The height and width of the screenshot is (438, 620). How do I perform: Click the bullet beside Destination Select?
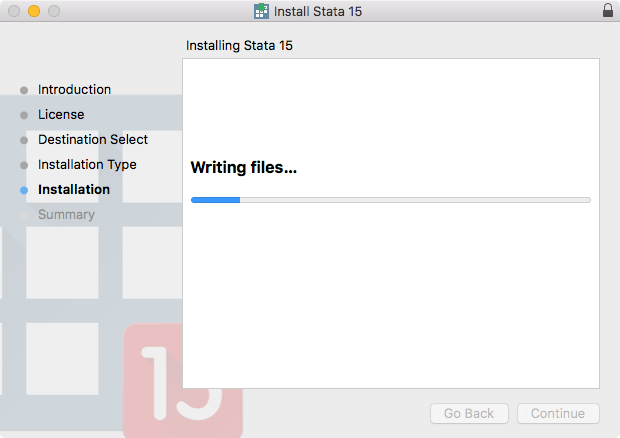24,140
